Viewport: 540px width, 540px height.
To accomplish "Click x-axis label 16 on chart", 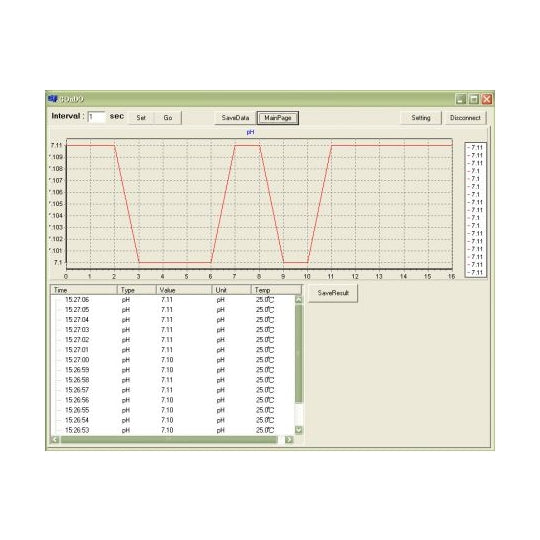I will pyautogui.click(x=451, y=276).
